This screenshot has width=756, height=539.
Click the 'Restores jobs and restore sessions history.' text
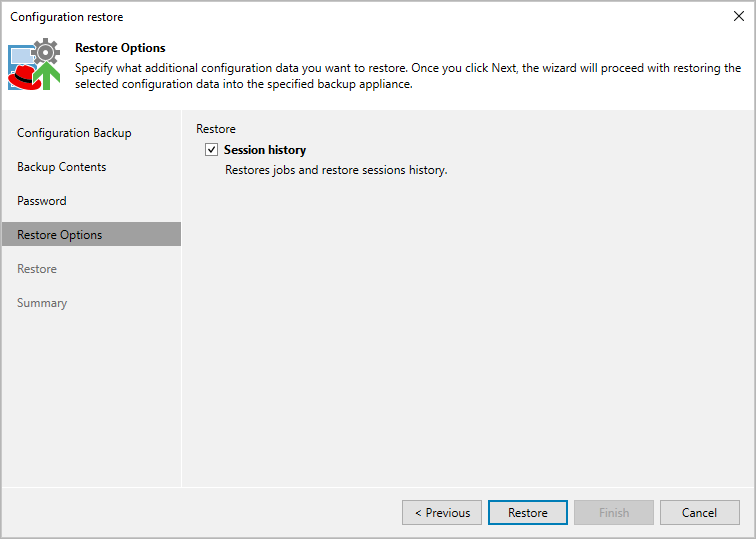336,170
